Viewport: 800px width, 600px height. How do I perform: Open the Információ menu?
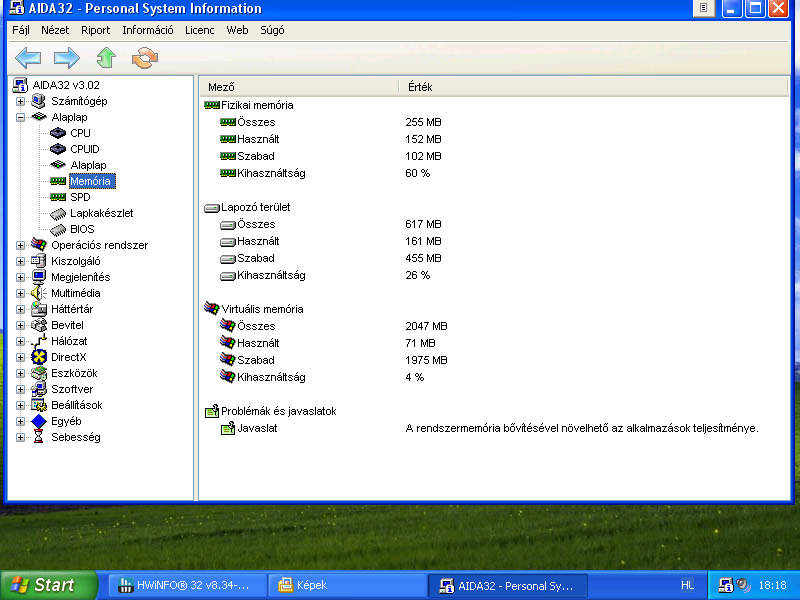147,30
